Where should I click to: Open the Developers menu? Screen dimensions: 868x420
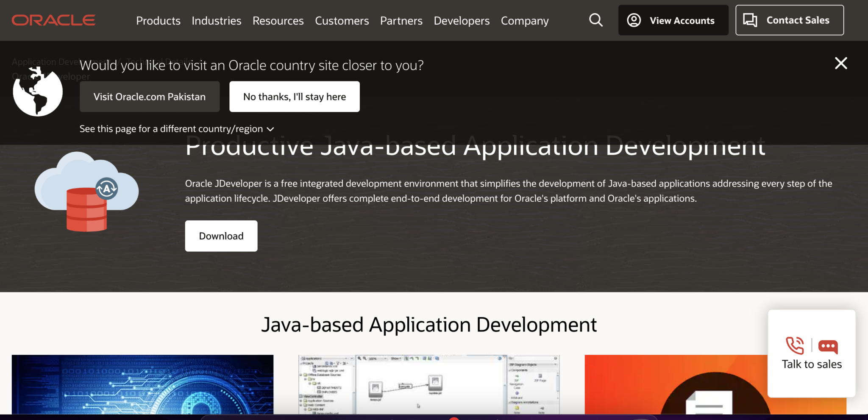point(462,21)
